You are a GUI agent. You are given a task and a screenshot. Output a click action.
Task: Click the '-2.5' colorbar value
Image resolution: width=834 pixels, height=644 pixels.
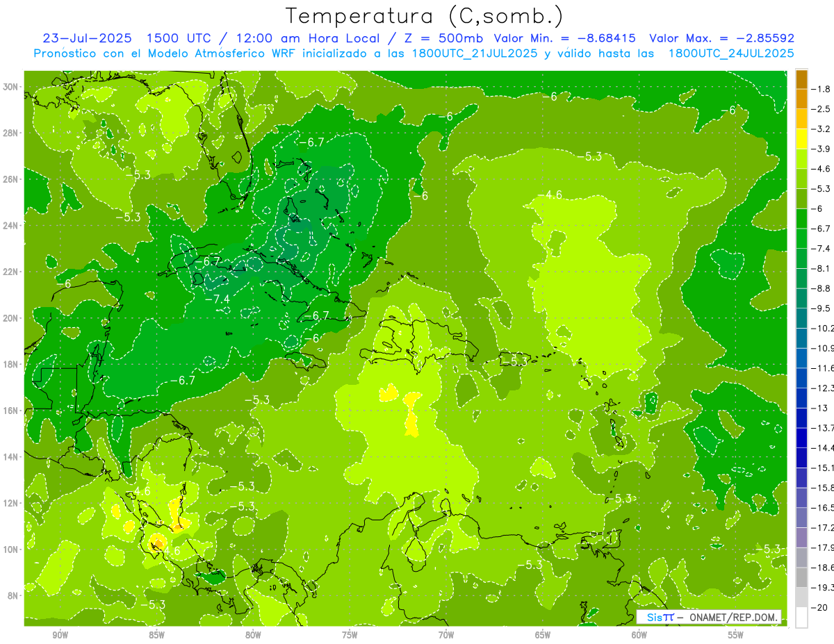point(821,109)
